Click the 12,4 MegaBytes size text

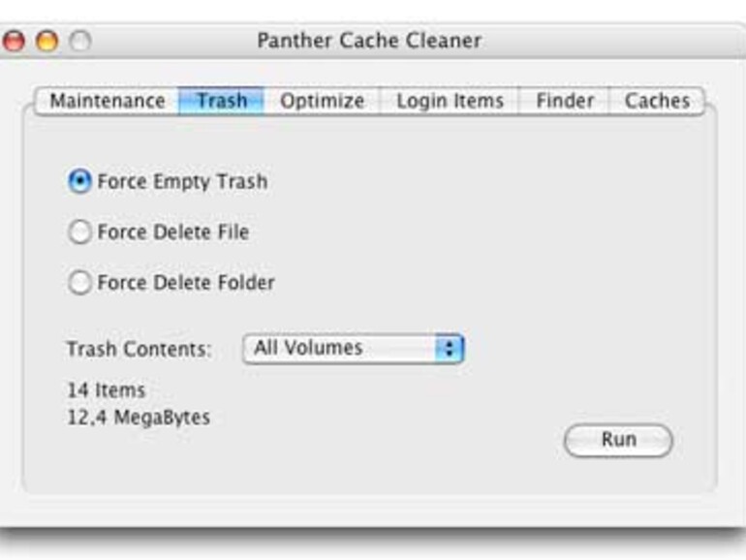pyautogui.click(x=138, y=418)
